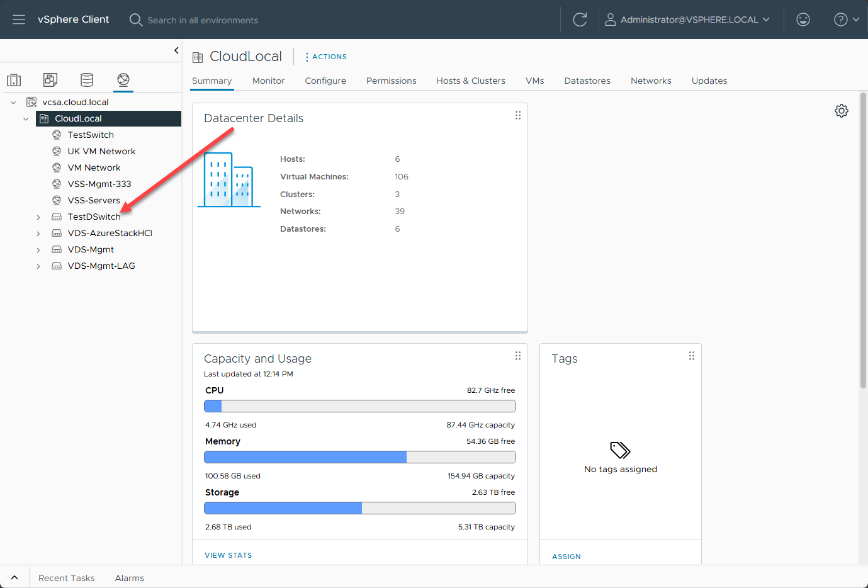Open the settings gear for cards
Viewport: 868px width, 588px height.
click(841, 111)
